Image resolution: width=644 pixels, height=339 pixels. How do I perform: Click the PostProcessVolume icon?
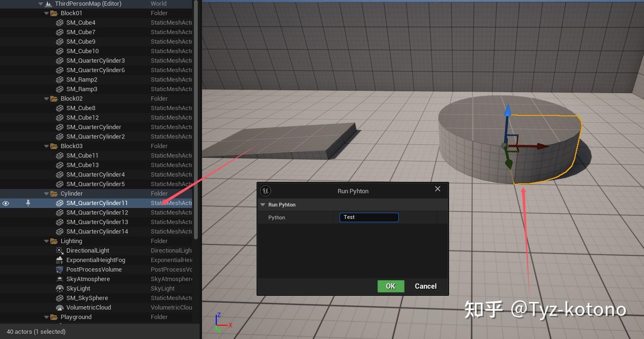click(x=59, y=269)
